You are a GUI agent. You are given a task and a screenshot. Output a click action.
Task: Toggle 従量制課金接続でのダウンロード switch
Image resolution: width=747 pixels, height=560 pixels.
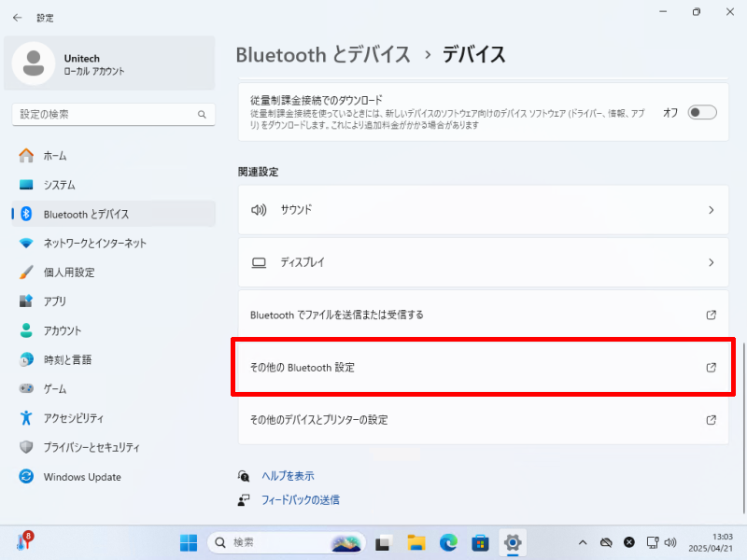point(702,112)
